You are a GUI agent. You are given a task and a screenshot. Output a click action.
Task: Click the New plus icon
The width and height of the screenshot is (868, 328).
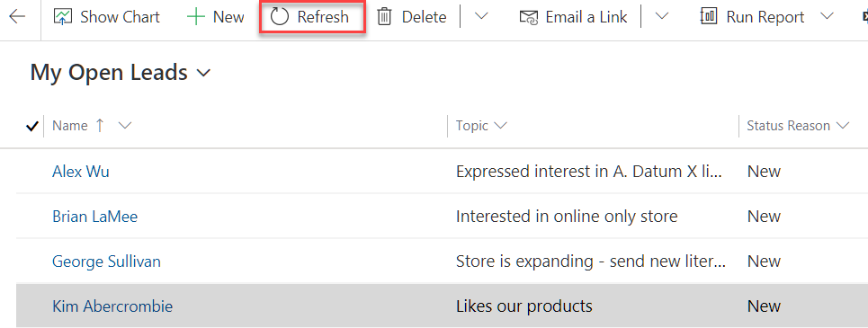tap(195, 17)
